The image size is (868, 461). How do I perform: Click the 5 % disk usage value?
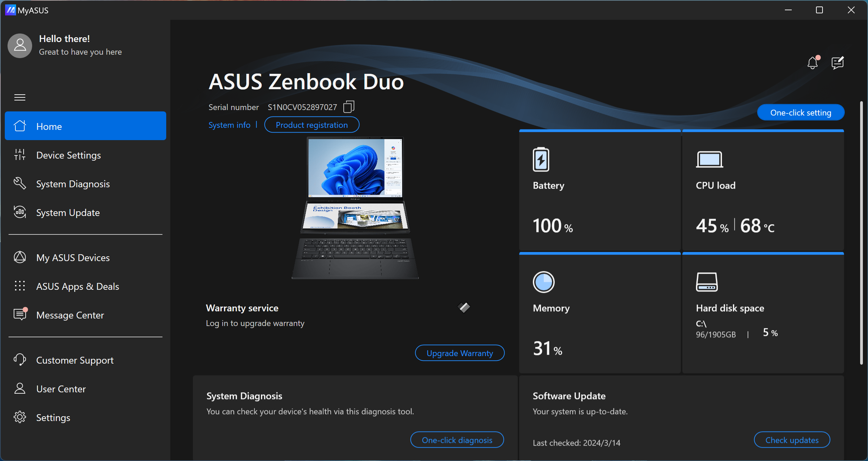click(771, 332)
